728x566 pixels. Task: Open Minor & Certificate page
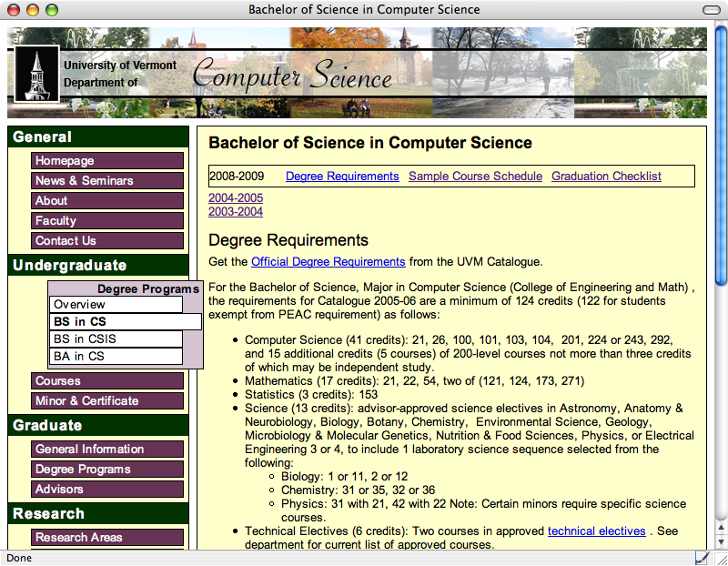[107, 400]
